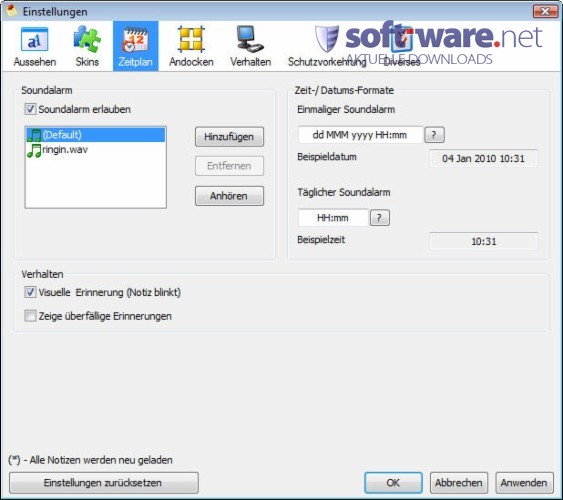Disable the Soundalarm erlauben checkbox
The height and width of the screenshot is (500, 563).
30,109
